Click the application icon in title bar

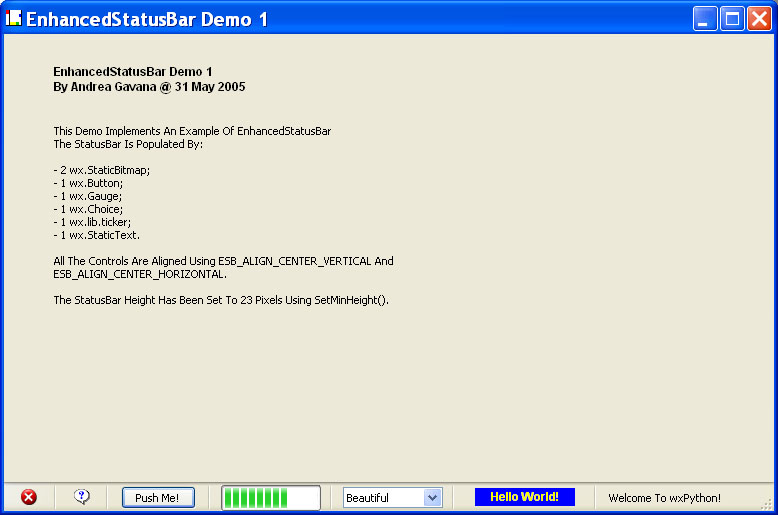tap(14, 18)
